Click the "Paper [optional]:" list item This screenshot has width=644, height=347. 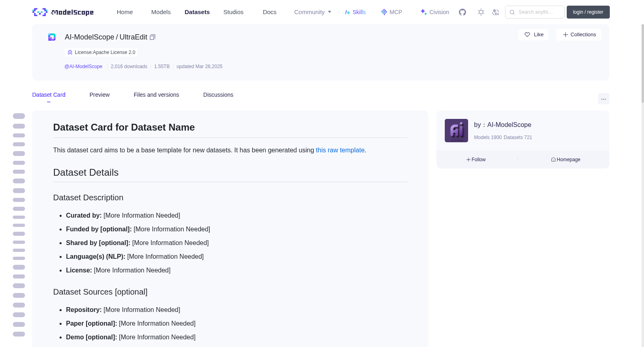click(131, 324)
